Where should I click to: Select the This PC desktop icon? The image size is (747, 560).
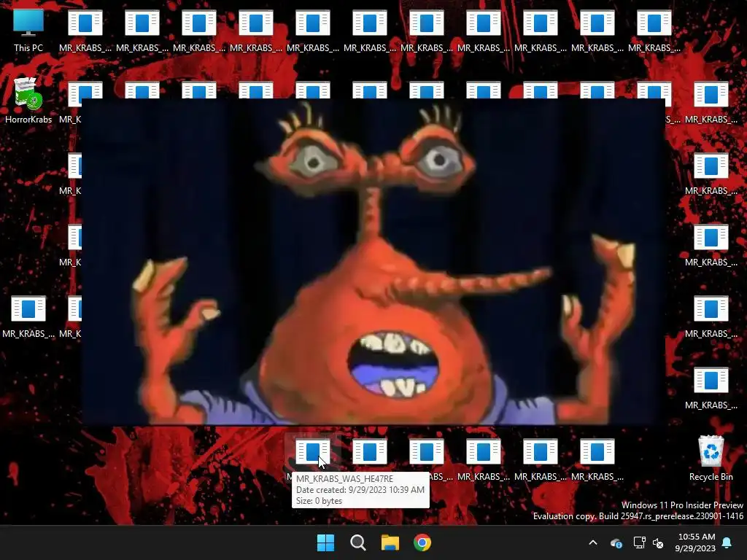coord(28,29)
